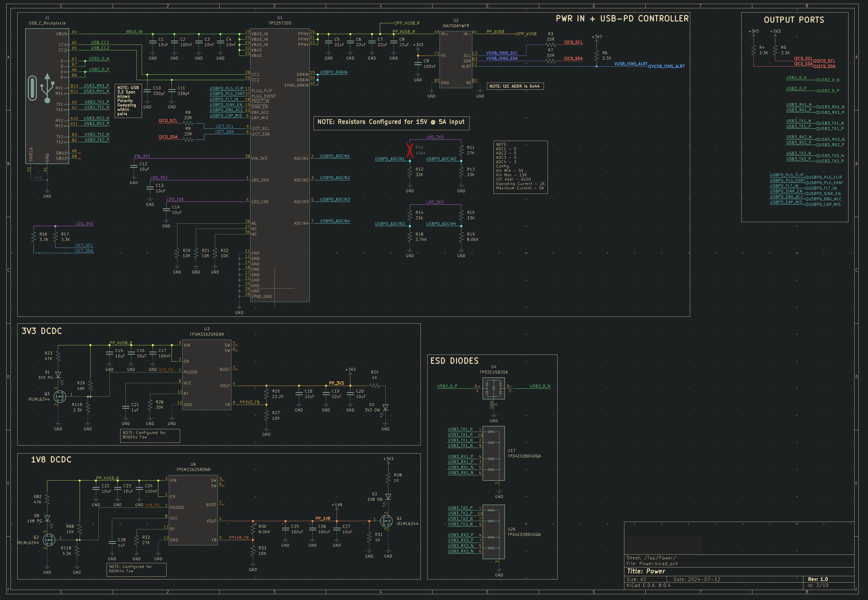The image size is (868, 600).
Task: Select the U26 TPD4E02B04DQA ESD array symbol
Action: coord(494,532)
